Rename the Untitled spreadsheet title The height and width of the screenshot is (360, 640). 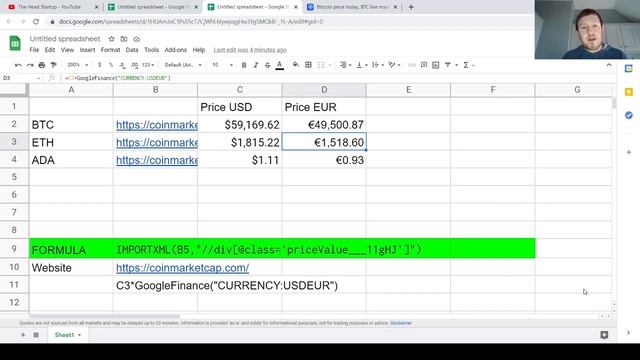pos(65,39)
